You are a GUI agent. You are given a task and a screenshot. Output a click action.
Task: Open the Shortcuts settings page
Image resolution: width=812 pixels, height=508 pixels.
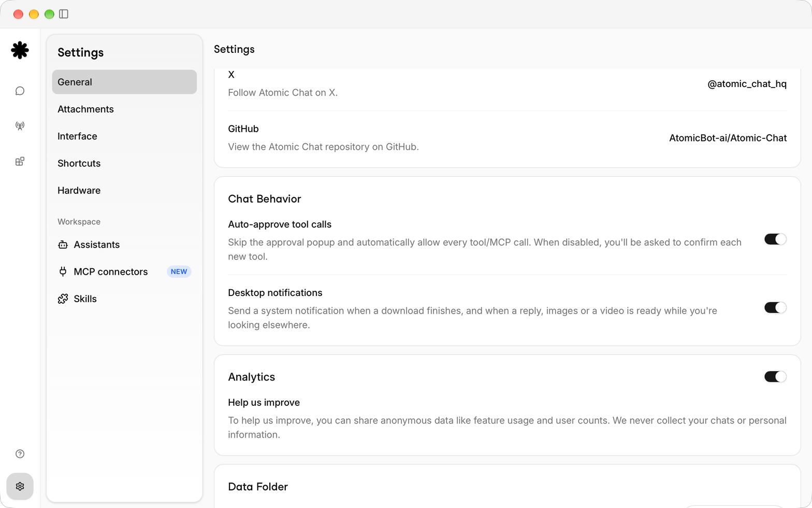[x=124, y=163]
